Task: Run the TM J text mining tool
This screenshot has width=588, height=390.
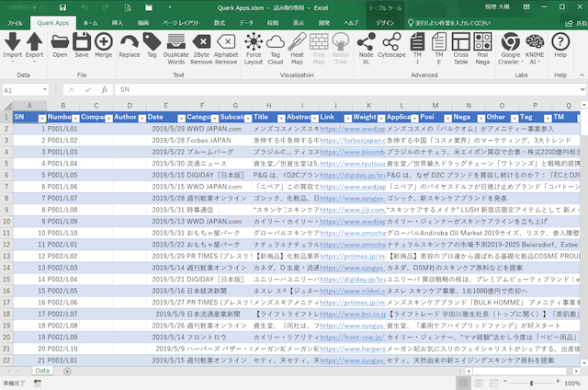Action: pos(417,41)
